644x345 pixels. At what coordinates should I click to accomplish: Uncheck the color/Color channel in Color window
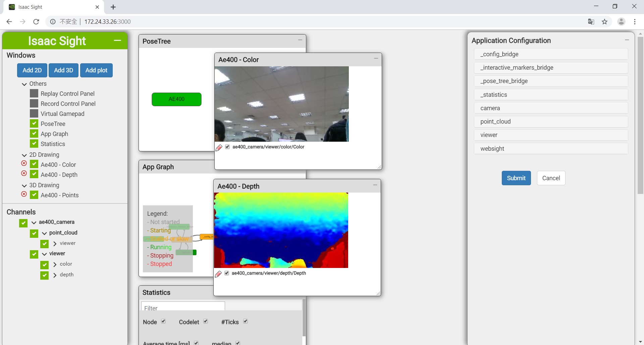(227, 147)
